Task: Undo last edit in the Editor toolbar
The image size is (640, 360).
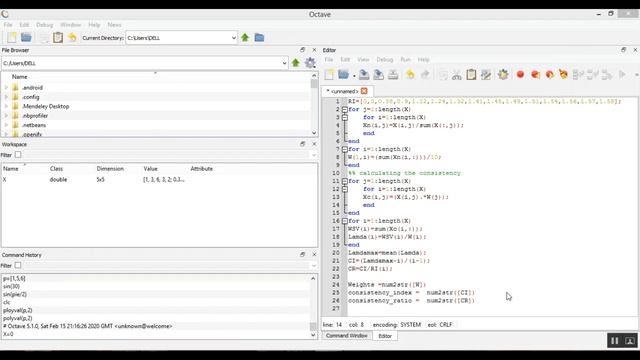Action: click(410, 74)
